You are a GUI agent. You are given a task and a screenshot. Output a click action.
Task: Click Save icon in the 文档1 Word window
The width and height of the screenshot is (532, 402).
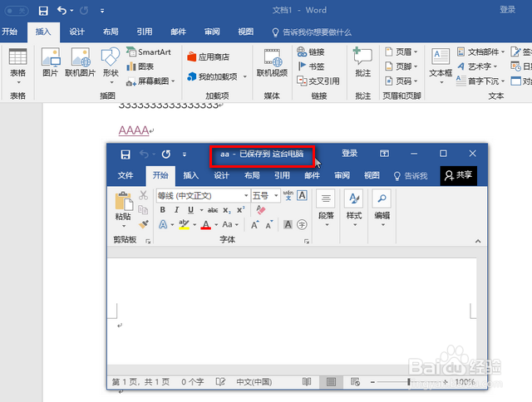coord(43,11)
